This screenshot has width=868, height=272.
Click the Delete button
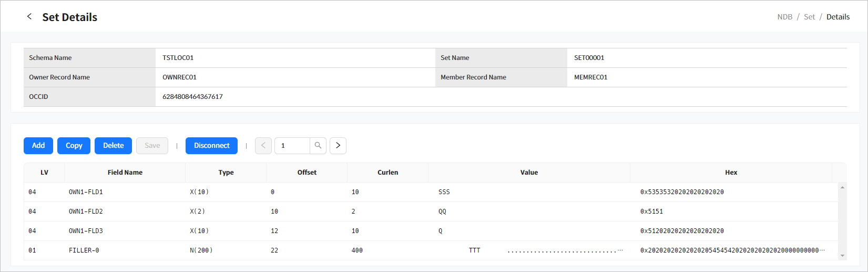[113, 146]
